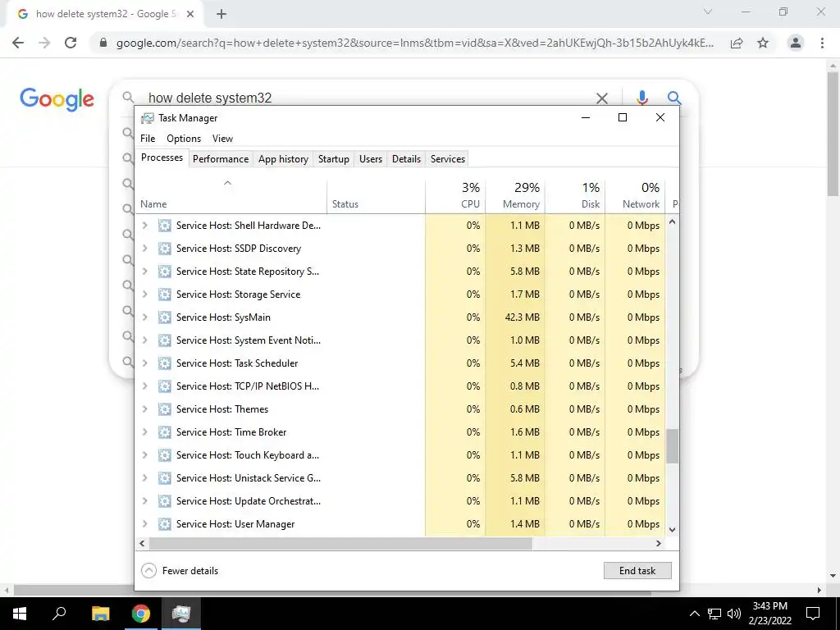
Task: Expand Service Host: Update Orchestrator row
Action: pyautogui.click(x=144, y=501)
